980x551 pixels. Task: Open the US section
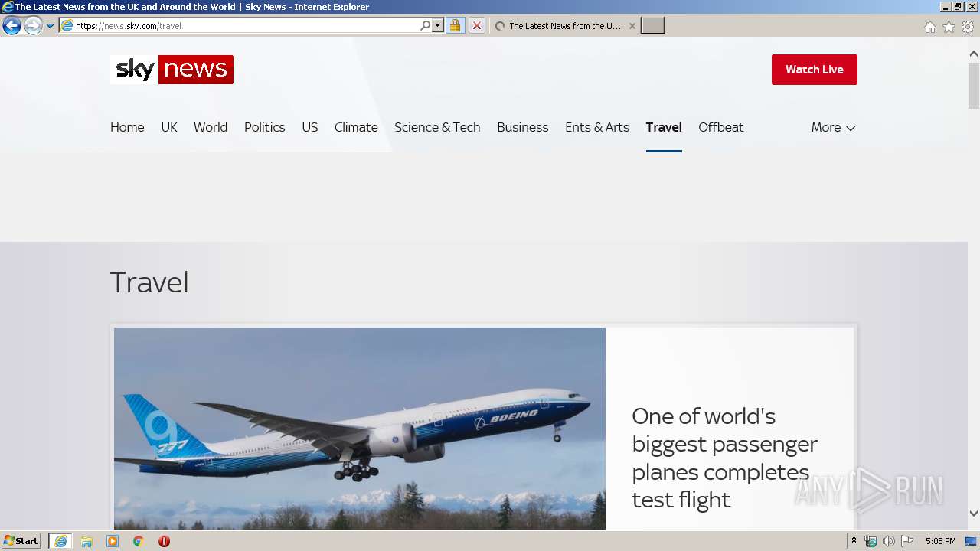[309, 127]
